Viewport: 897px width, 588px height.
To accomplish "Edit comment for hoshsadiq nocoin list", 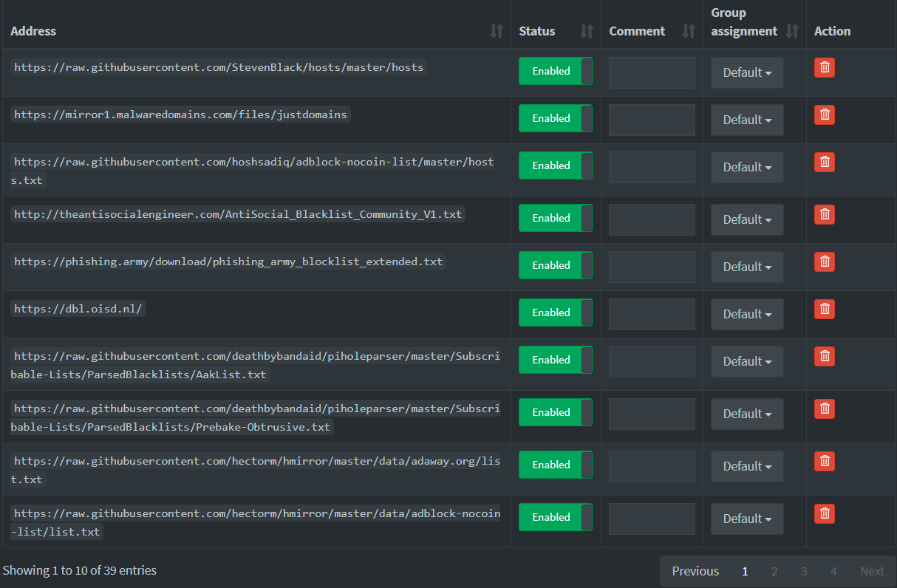I will [652, 167].
